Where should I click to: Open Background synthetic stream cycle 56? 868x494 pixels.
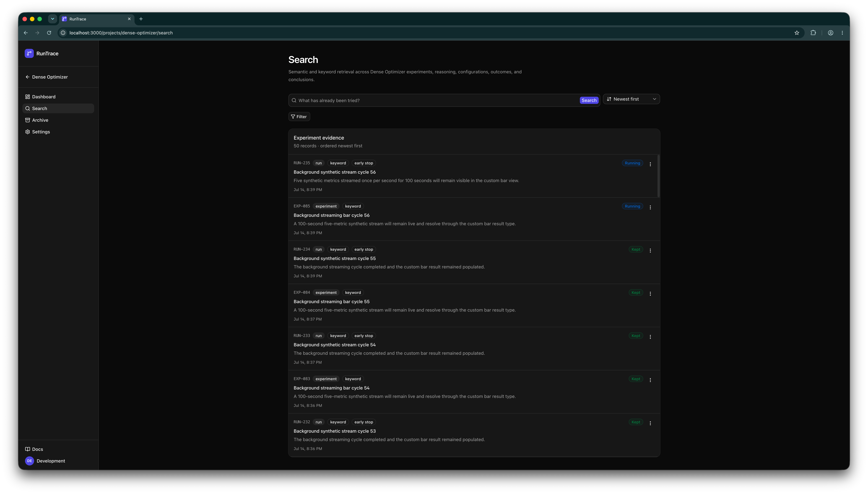[334, 172]
